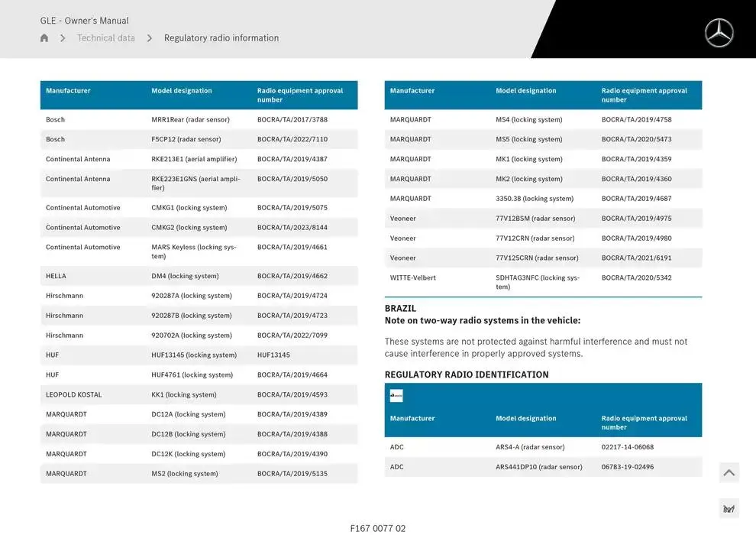Image resolution: width=756 pixels, height=535 pixels.
Task: Click the right table's Radio equipment approval number header
Action: pos(644,95)
